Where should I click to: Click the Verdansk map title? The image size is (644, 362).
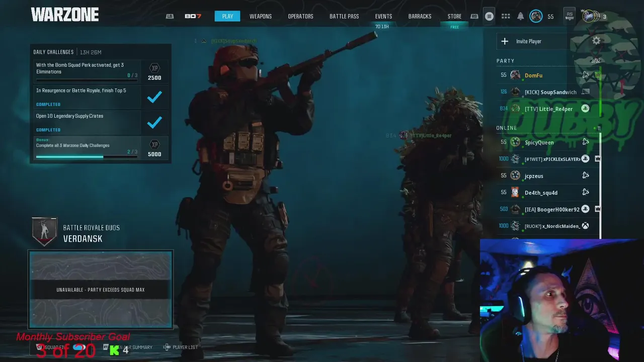pyautogui.click(x=83, y=239)
